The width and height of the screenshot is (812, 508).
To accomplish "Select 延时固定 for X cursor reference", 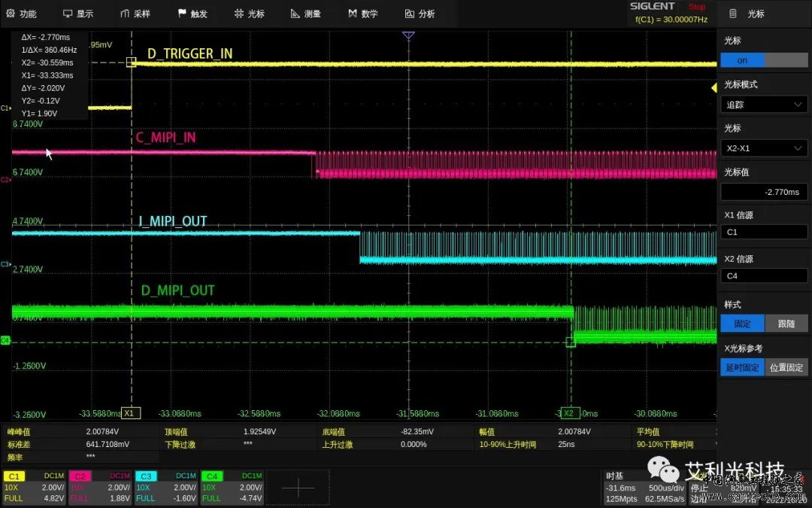I will pyautogui.click(x=742, y=367).
